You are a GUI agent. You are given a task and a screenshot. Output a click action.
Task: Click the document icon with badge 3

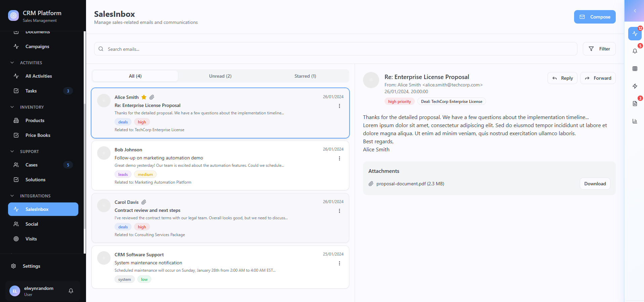pyautogui.click(x=635, y=104)
